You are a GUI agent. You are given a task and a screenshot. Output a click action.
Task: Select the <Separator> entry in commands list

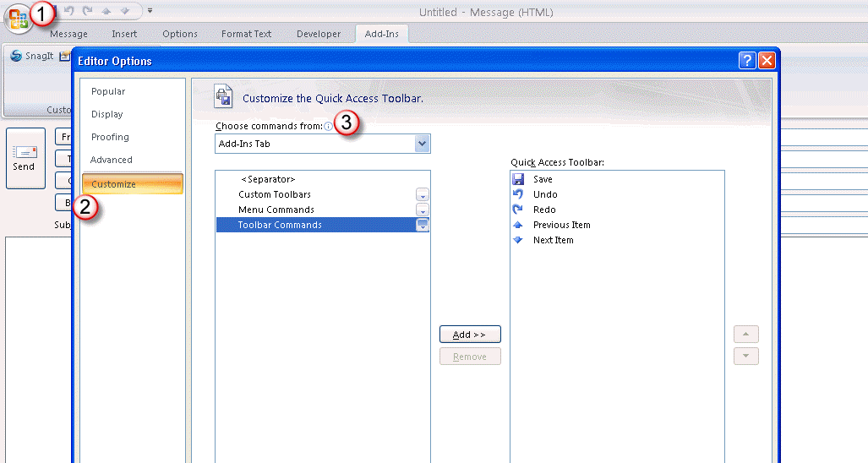(268, 179)
